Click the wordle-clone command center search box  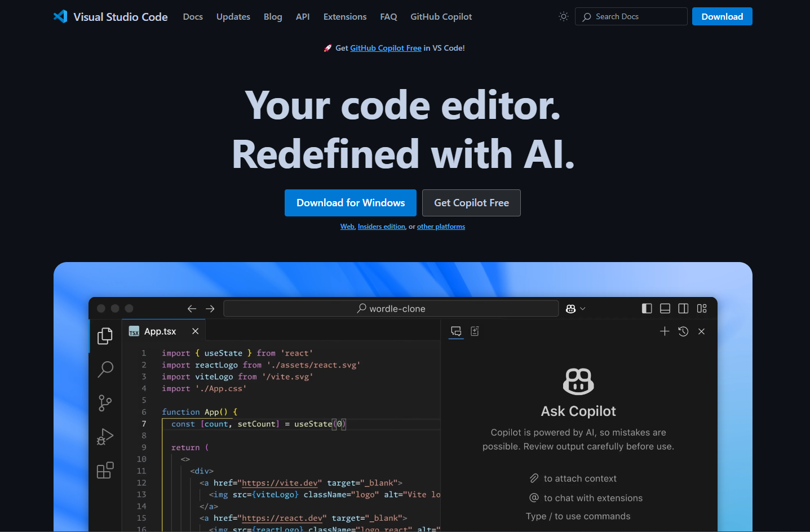pyautogui.click(x=391, y=308)
